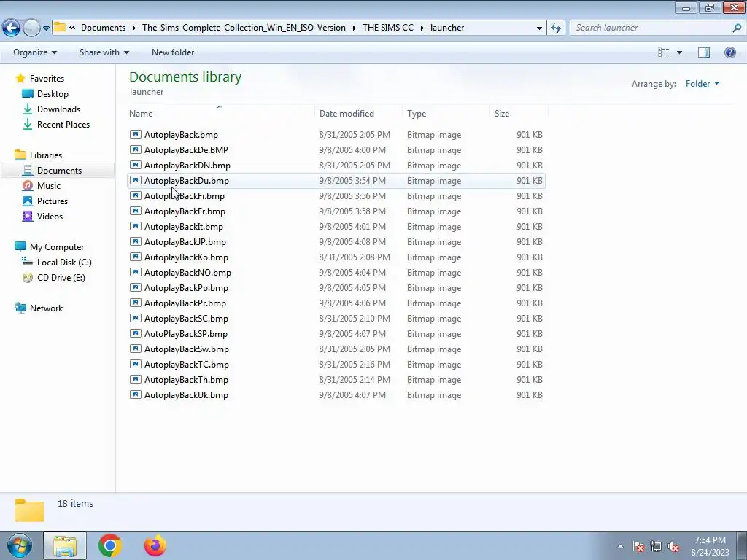Image resolution: width=747 pixels, height=560 pixels.
Task: Refresh the launcher folder view
Action: click(555, 28)
